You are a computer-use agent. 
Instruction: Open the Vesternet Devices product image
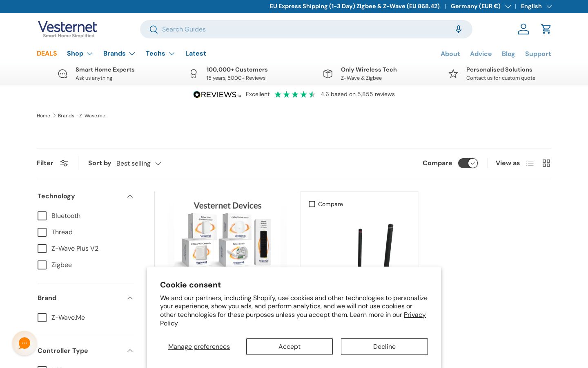point(227,233)
